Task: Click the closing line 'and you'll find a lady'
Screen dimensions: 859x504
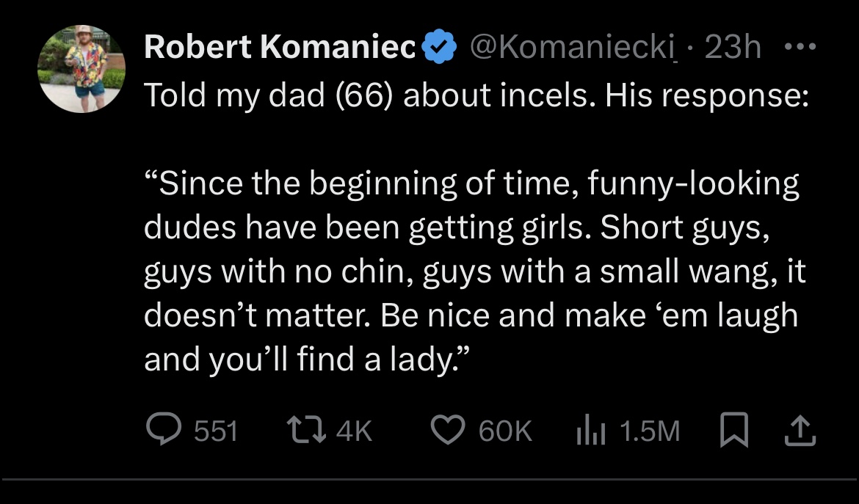Action: pos(307,359)
